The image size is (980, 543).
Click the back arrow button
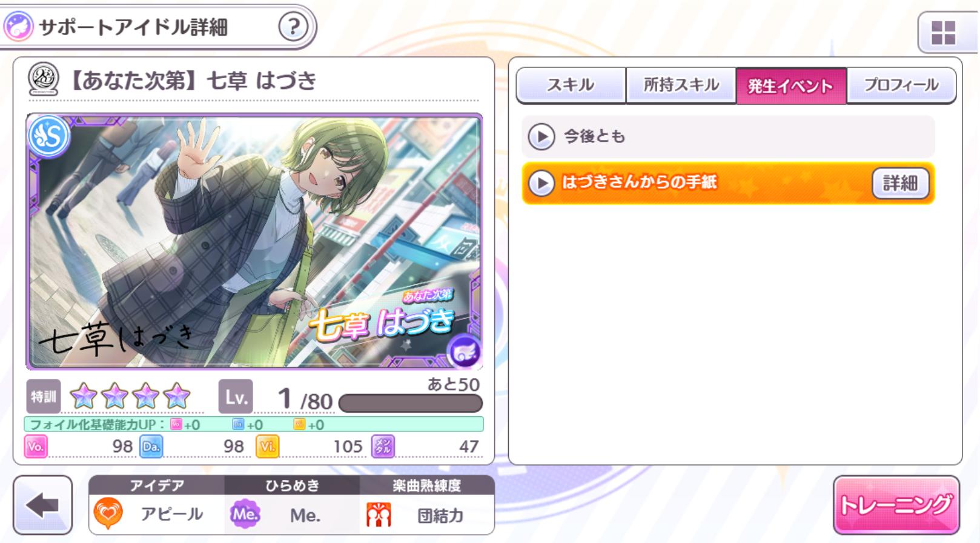pos(42,505)
